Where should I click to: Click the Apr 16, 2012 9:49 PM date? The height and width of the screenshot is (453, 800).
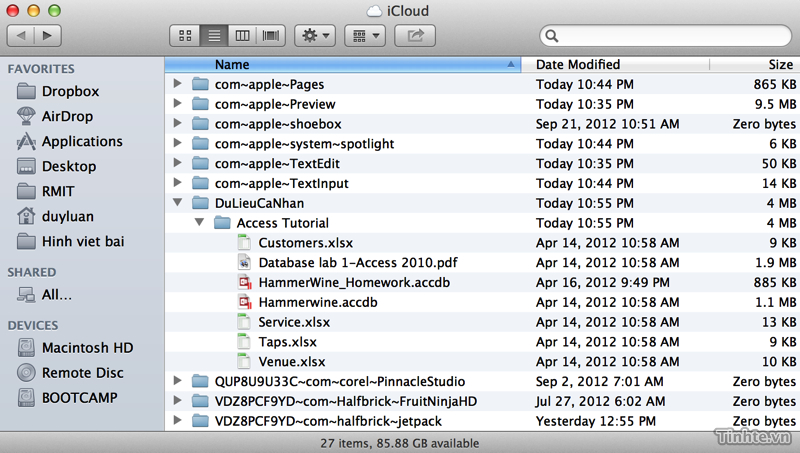pyautogui.click(x=603, y=283)
